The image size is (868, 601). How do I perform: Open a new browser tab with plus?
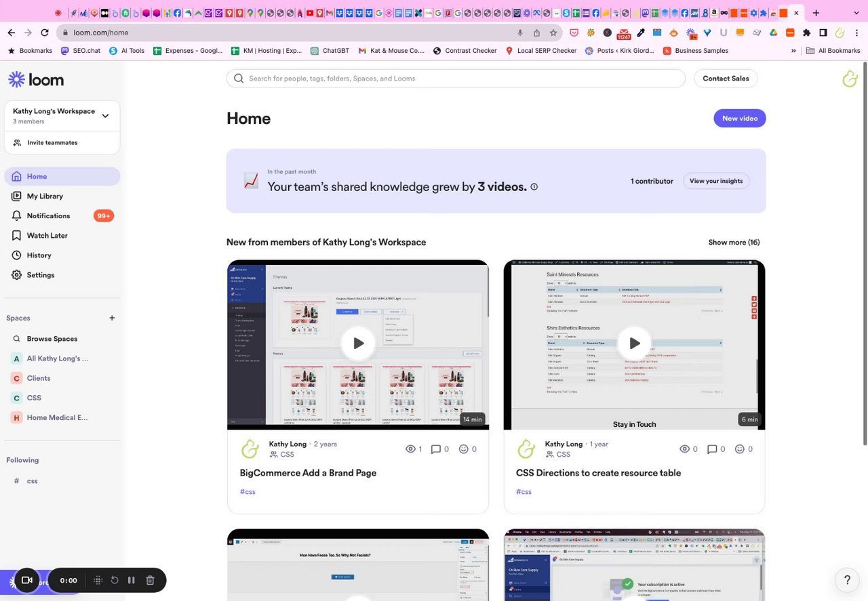(816, 13)
